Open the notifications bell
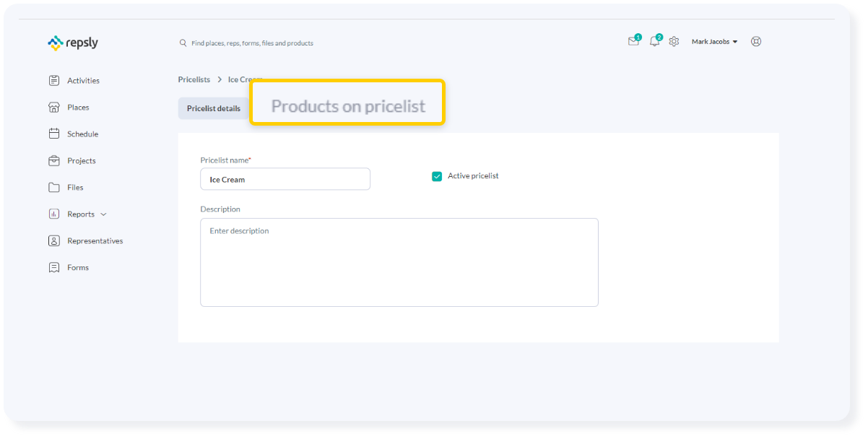This screenshot has width=868, height=439. point(654,41)
